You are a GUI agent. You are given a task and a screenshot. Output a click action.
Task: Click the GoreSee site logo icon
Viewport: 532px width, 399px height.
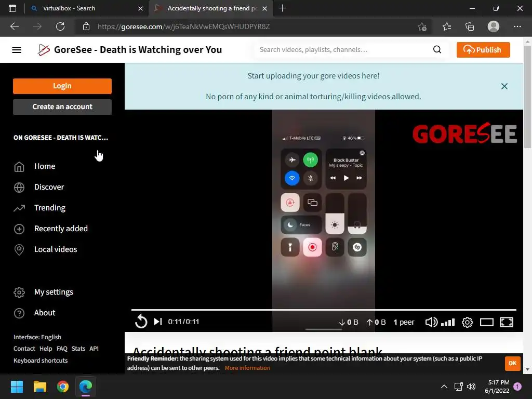pyautogui.click(x=44, y=50)
